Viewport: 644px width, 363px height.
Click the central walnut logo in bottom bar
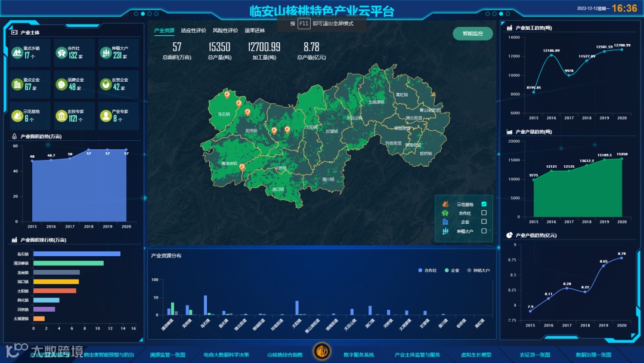[x=322, y=352]
